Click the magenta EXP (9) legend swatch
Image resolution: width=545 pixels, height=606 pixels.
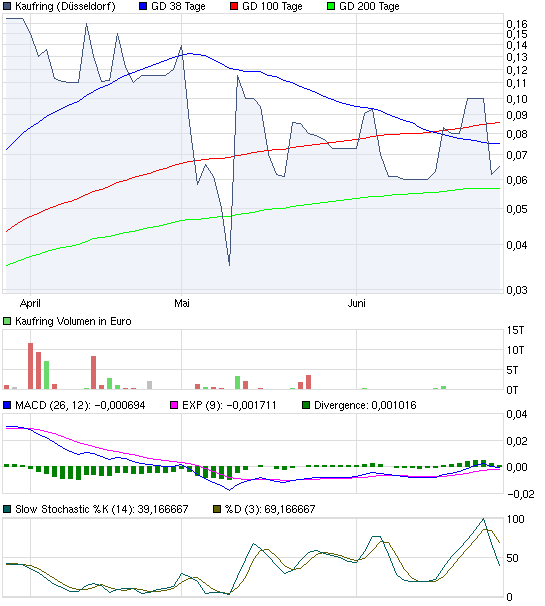pyautogui.click(x=174, y=405)
